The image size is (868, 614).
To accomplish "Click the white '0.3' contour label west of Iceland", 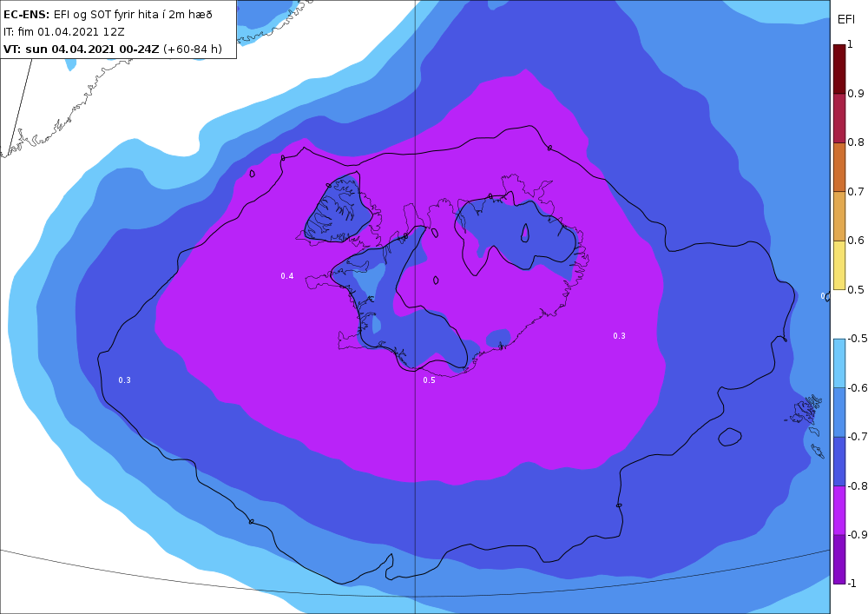I will pos(124,380).
